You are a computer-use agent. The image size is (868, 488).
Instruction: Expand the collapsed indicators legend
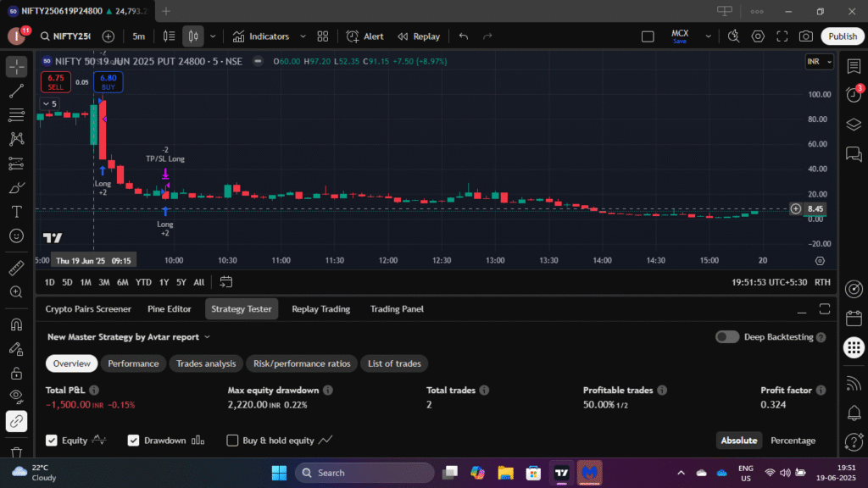[x=50, y=103]
